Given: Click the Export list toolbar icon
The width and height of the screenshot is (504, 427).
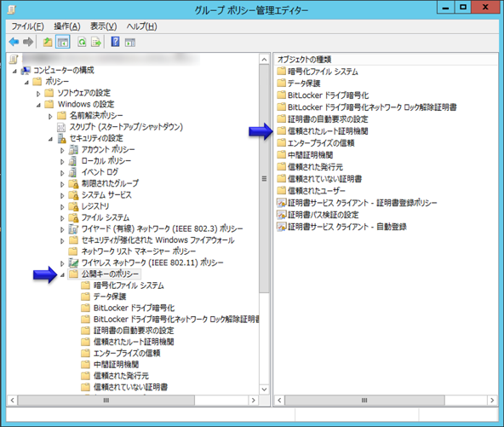Looking at the screenshot, I should coord(96,42).
